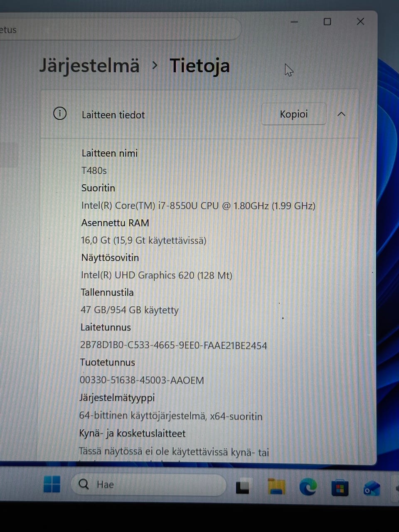This screenshot has height=532, width=399.
Task: Click the Hae taskbar search field
Action: [x=149, y=484]
